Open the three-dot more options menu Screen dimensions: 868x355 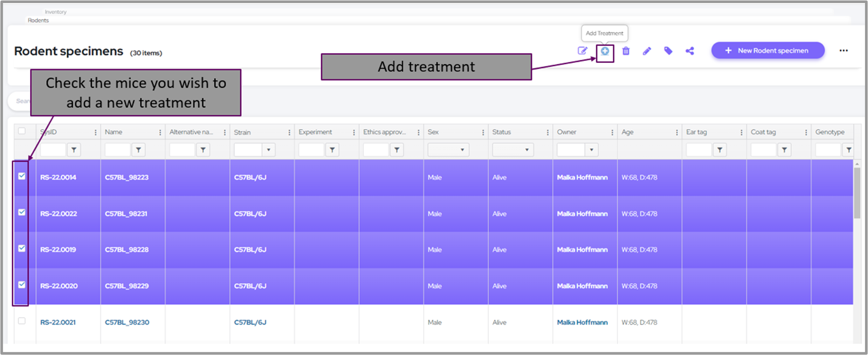[x=843, y=51]
